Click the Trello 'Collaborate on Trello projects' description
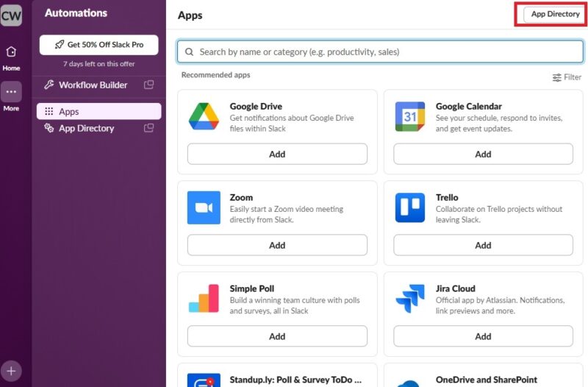 499,214
